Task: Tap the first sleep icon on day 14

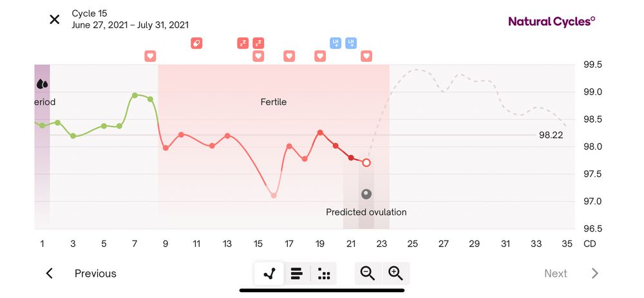Action: click(x=243, y=43)
